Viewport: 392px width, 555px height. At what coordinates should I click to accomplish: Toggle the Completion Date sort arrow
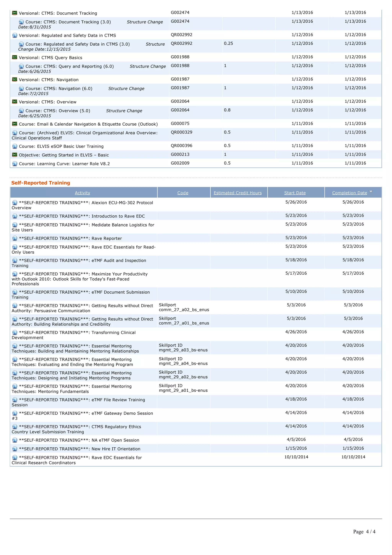pos(371,192)
